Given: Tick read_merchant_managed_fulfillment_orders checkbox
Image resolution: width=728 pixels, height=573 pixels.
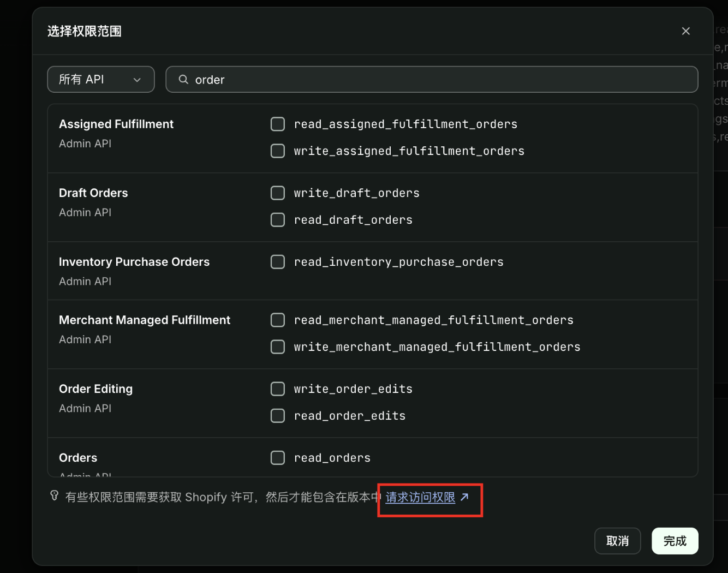Looking at the screenshot, I should tap(278, 320).
